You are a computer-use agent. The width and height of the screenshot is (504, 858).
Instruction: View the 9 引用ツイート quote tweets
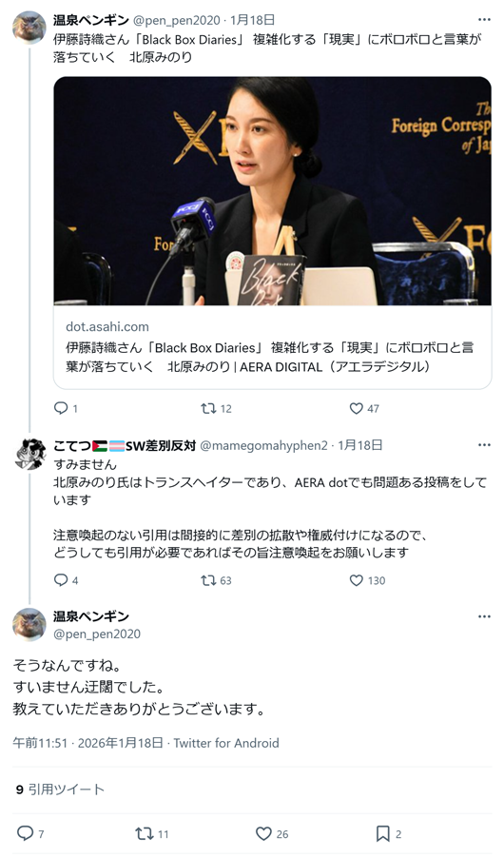coord(60,790)
